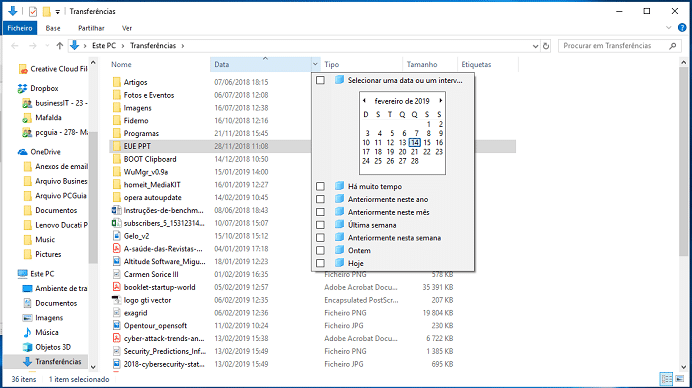This screenshot has height=388, width=692.
Task: Select Música music note item in sidebar
Action: click(x=47, y=332)
